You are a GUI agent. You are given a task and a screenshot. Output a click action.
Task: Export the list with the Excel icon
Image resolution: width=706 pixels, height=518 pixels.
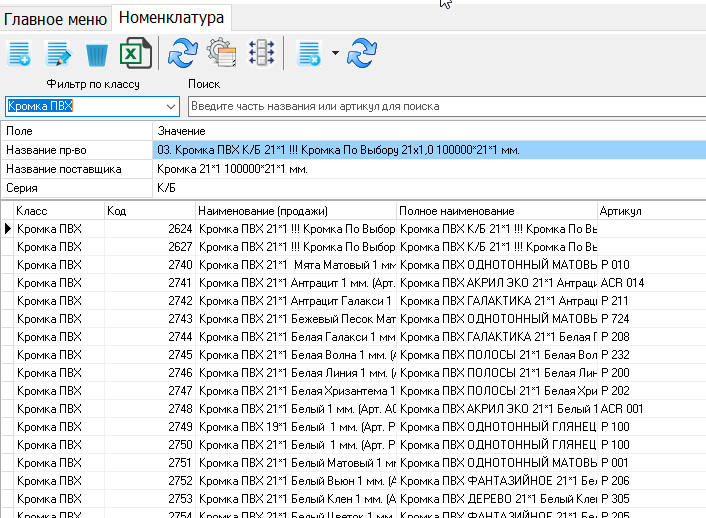point(135,54)
